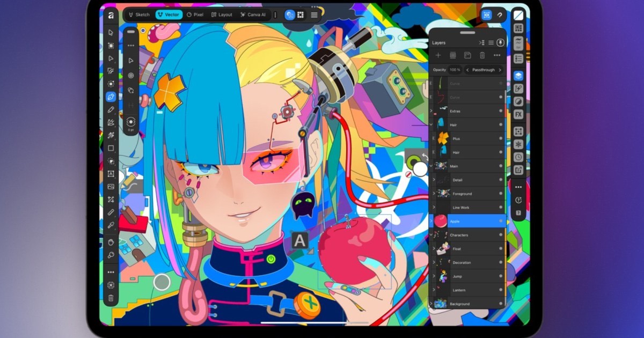Click the collapse-all icon beside the Layers title
644x338 pixels.
(x=481, y=42)
